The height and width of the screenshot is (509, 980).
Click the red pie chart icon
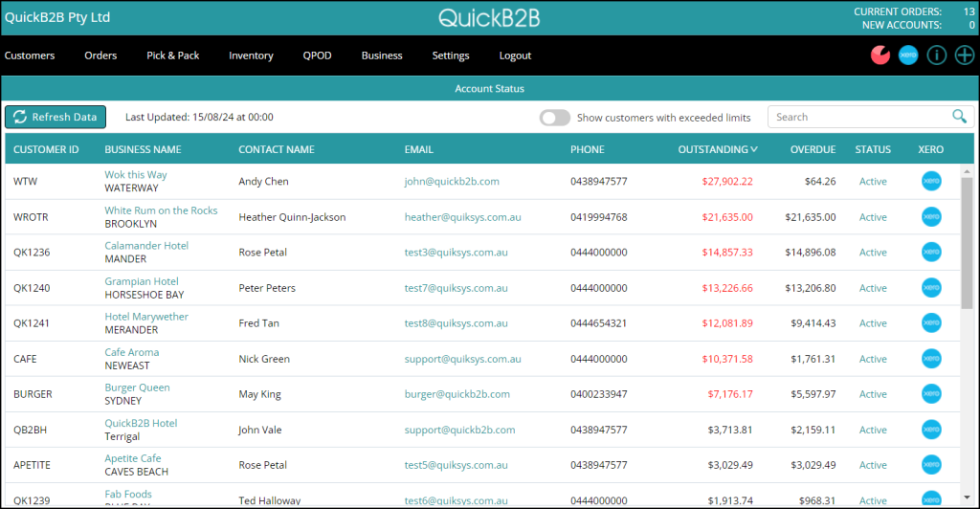pos(880,55)
